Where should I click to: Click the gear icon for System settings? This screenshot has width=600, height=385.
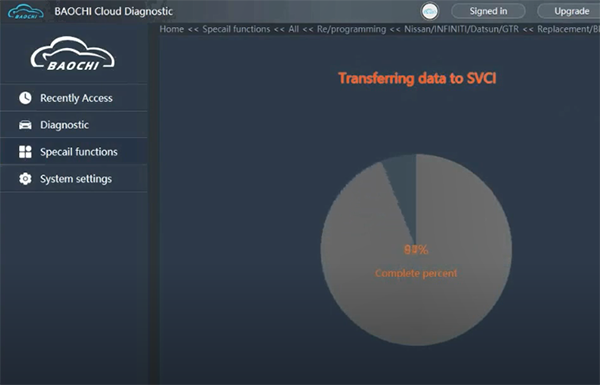pos(25,179)
